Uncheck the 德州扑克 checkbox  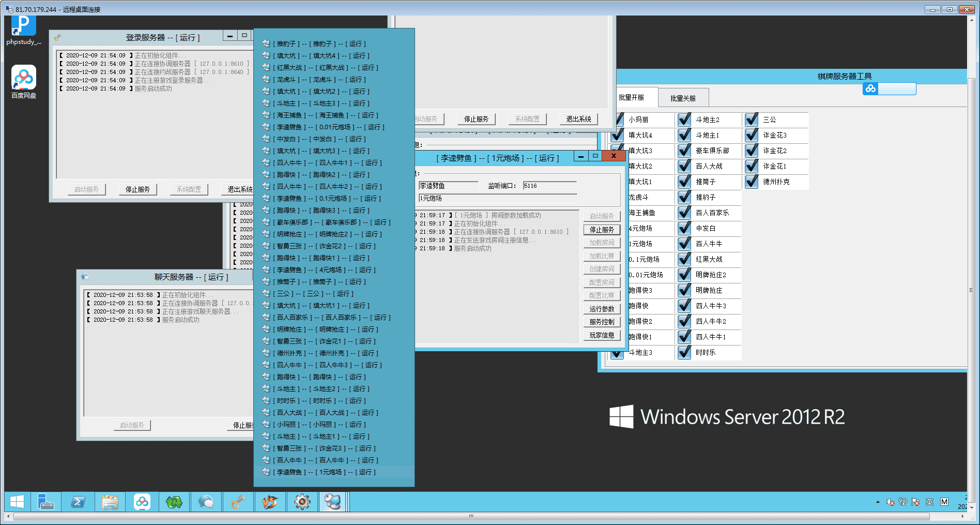tap(752, 182)
